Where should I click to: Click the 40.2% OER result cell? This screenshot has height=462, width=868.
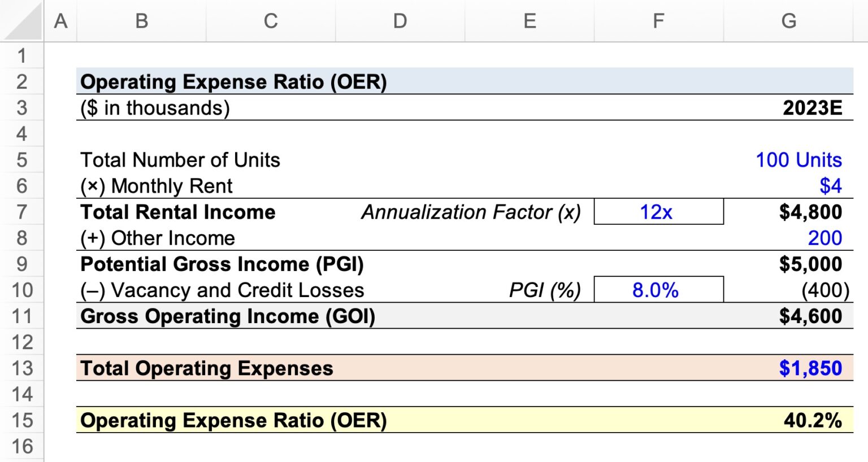tap(813, 420)
